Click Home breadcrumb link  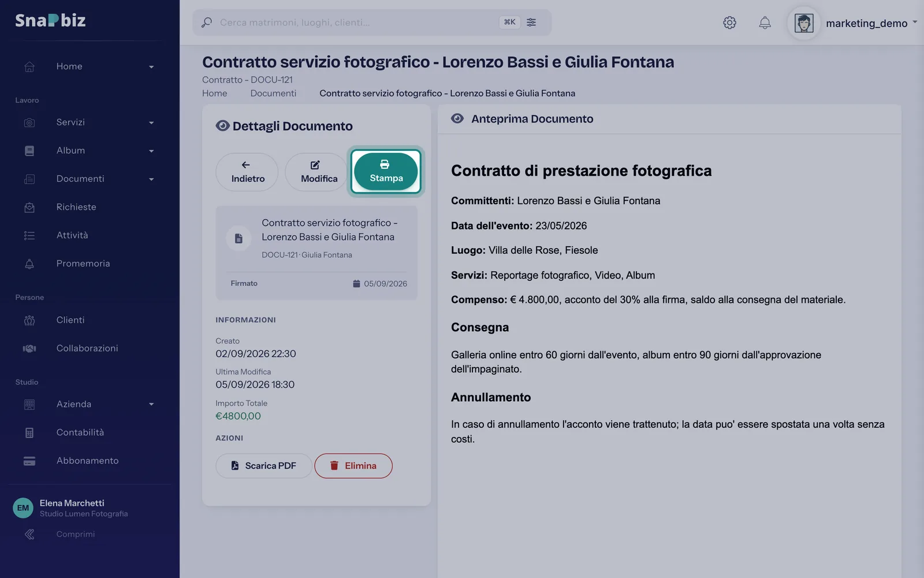coord(215,93)
